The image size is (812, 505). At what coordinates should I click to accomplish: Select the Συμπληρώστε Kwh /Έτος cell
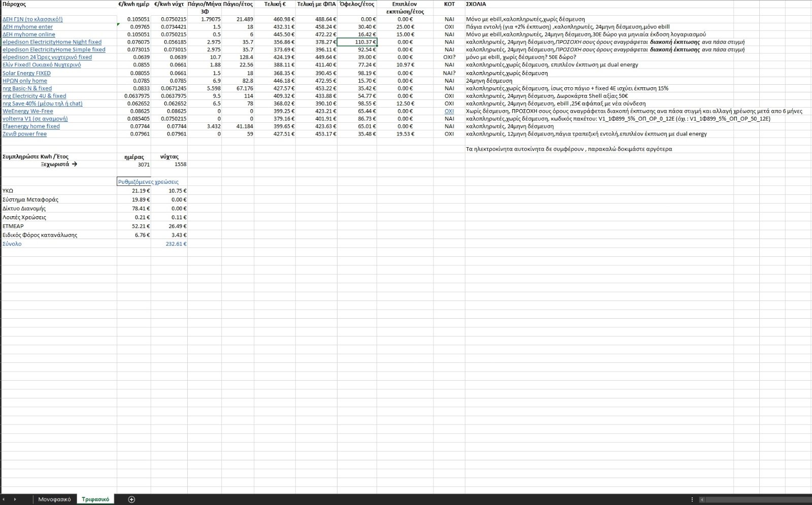click(x=58, y=157)
